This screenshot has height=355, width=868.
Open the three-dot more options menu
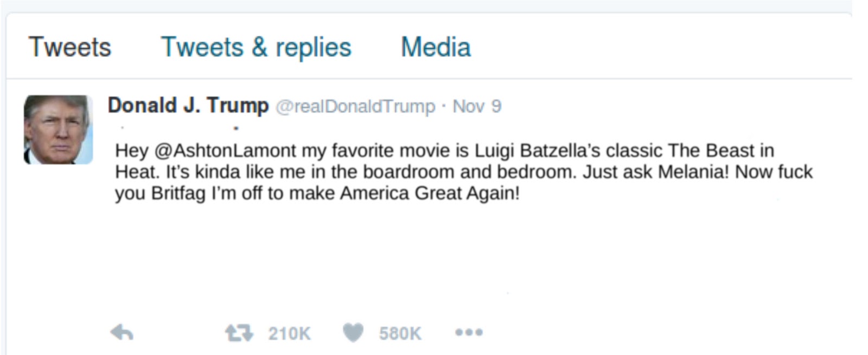point(469,332)
